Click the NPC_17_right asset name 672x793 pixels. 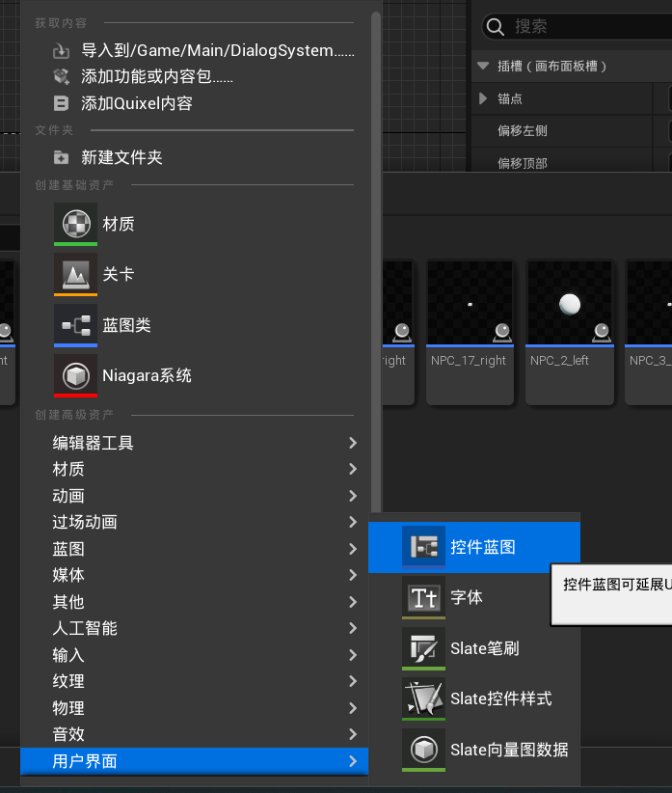(468, 360)
